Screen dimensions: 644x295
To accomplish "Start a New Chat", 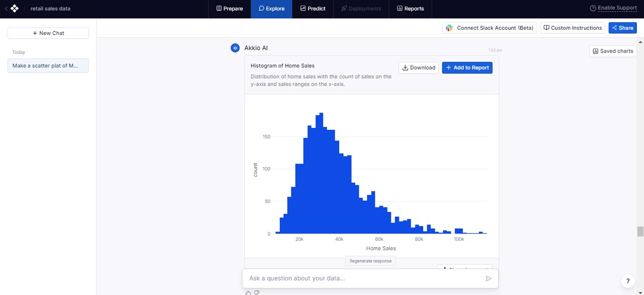I will coord(48,33).
